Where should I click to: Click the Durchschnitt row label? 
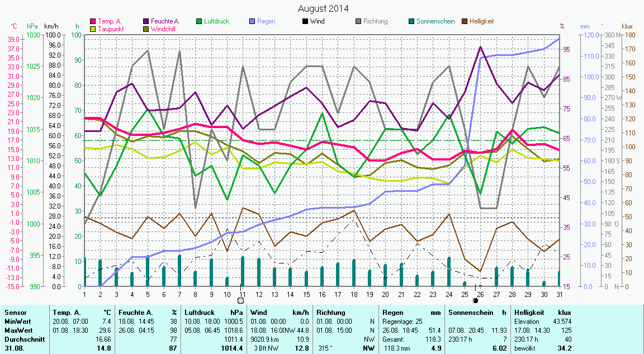pos(23,339)
